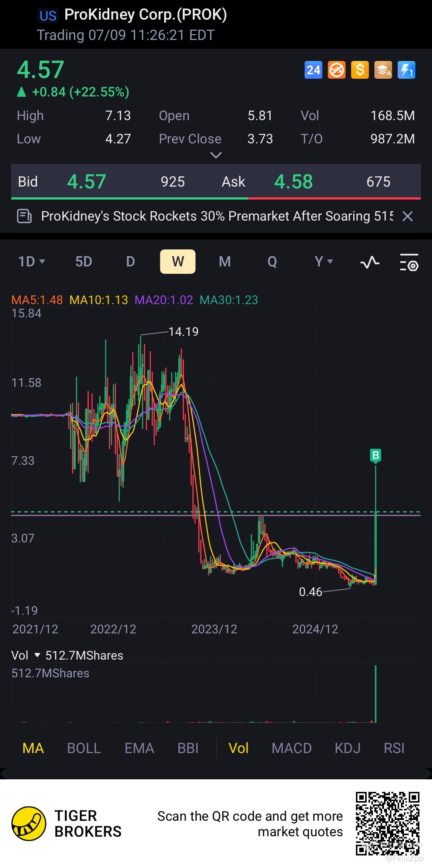This screenshot has width=432, height=868.
Task: Tap the blue lightning bolt badge
Action: [407, 70]
